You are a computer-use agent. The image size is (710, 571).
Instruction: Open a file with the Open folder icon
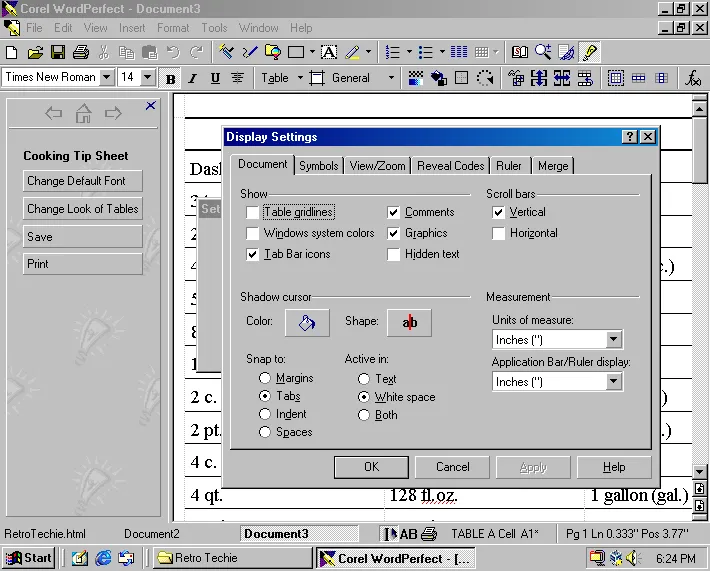[x=35, y=53]
